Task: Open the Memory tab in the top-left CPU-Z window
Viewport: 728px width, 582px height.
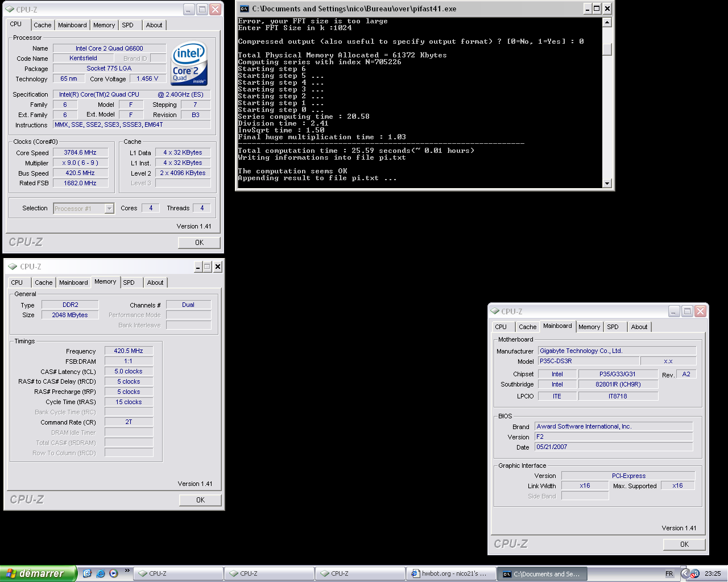Action: (x=104, y=25)
